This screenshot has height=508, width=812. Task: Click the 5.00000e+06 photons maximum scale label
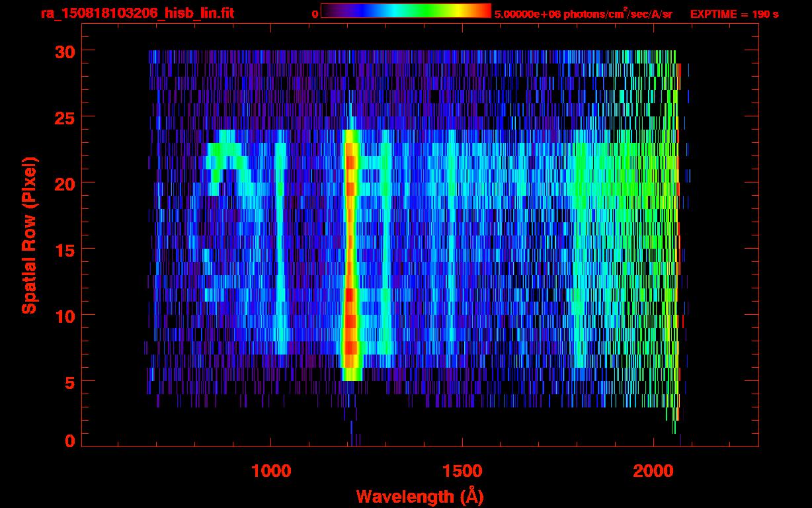click(583, 14)
